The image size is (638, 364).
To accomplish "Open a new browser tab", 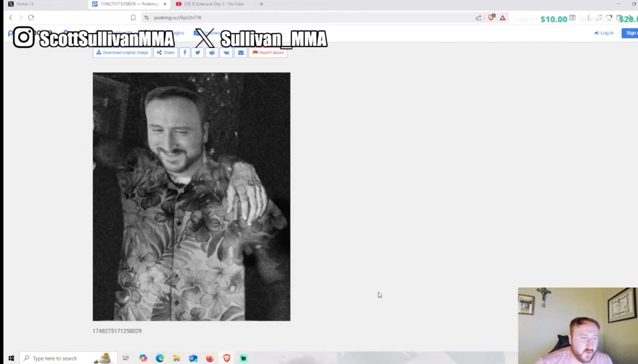I will (x=262, y=4).
